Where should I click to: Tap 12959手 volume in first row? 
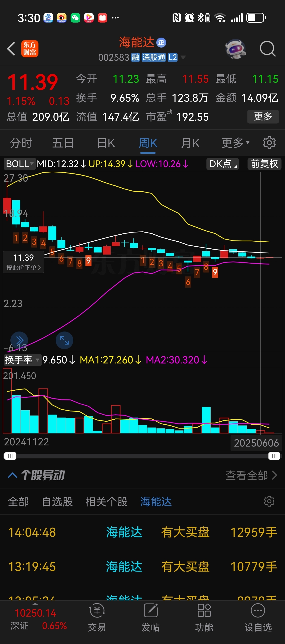(253, 532)
